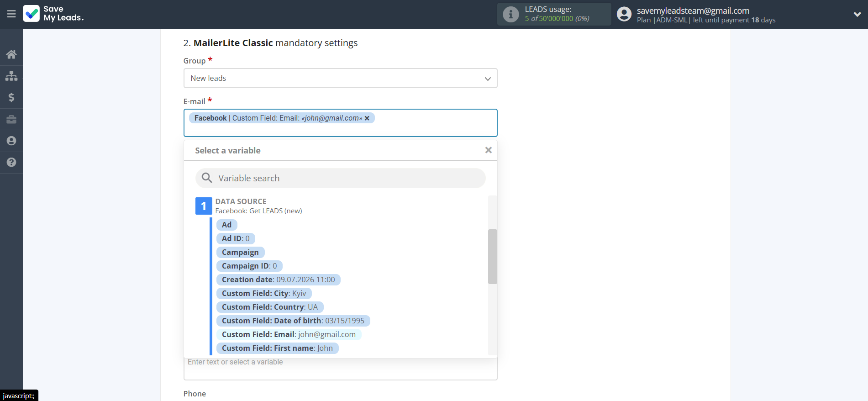868x401 pixels.
Task: Click the Save My Leads logo
Action: tap(53, 14)
